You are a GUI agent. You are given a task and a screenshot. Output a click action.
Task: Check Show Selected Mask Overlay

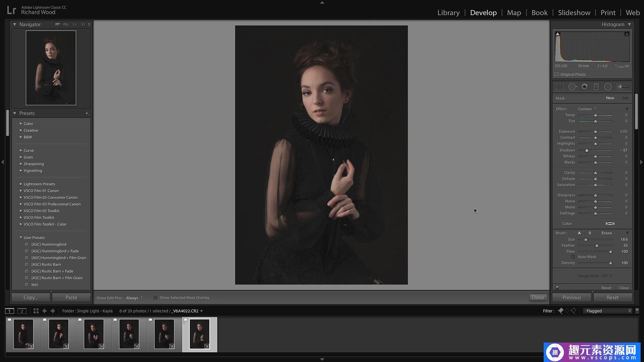coord(155,298)
